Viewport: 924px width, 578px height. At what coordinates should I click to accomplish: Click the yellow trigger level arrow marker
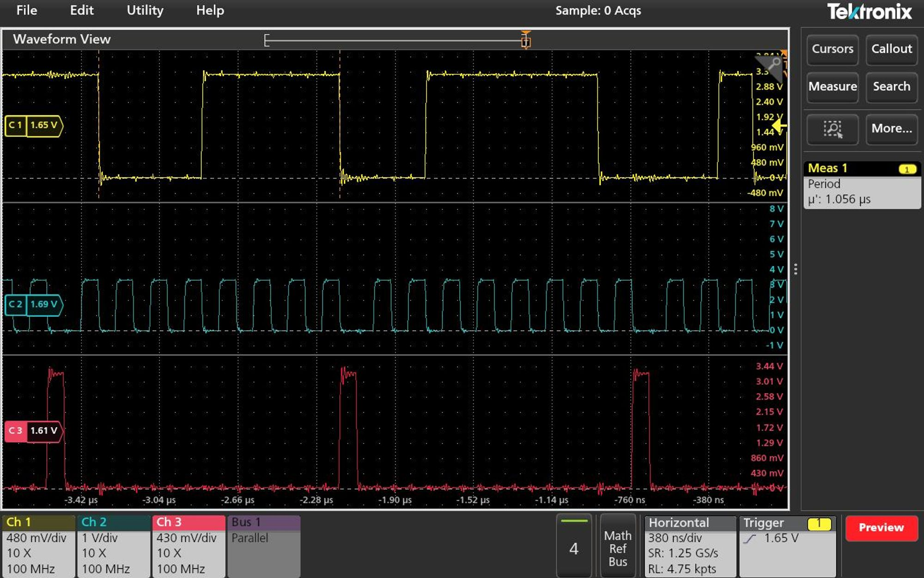(x=779, y=126)
